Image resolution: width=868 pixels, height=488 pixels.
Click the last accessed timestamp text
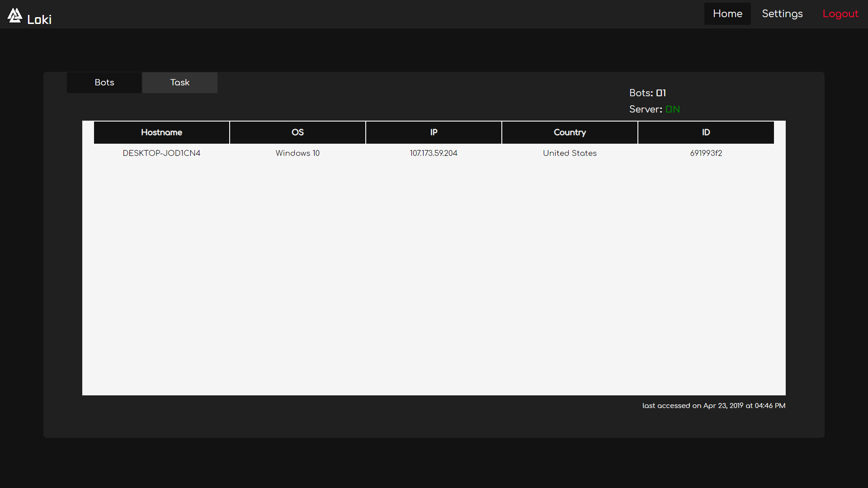tap(713, 406)
